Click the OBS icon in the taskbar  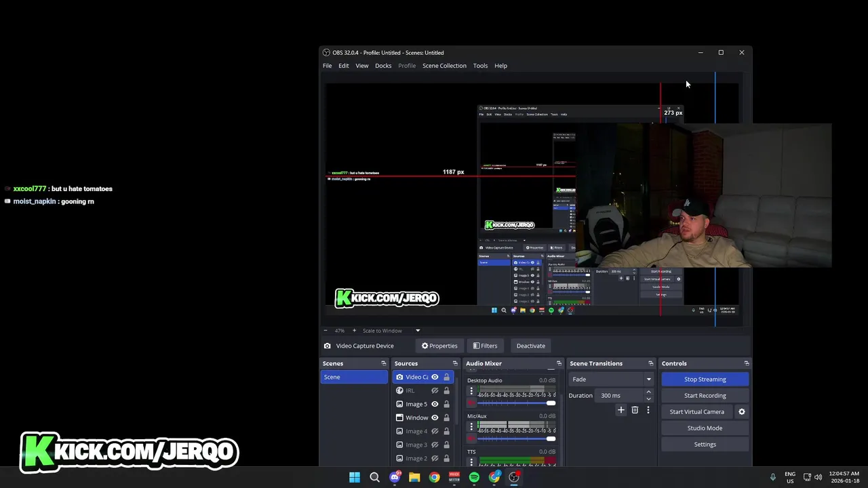[514, 477]
